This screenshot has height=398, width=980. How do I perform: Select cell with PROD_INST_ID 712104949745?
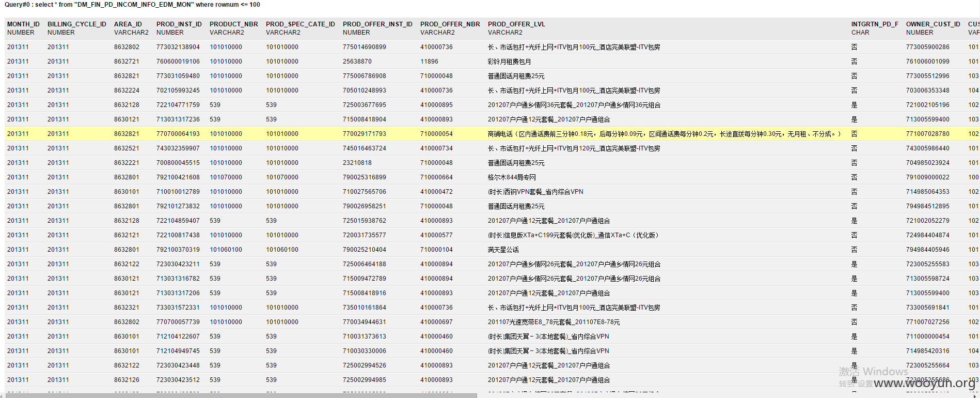(x=178, y=351)
